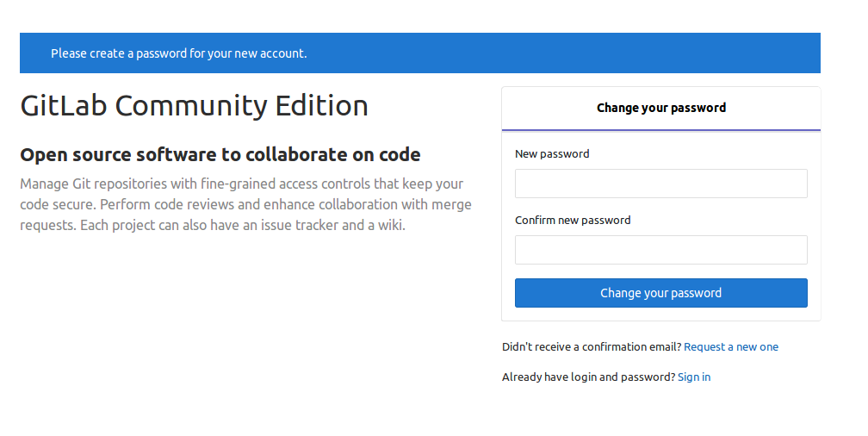The width and height of the screenshot is (868, 436).
Task: Click the blue "Please create a password" banner text
Action: (179, 53)
